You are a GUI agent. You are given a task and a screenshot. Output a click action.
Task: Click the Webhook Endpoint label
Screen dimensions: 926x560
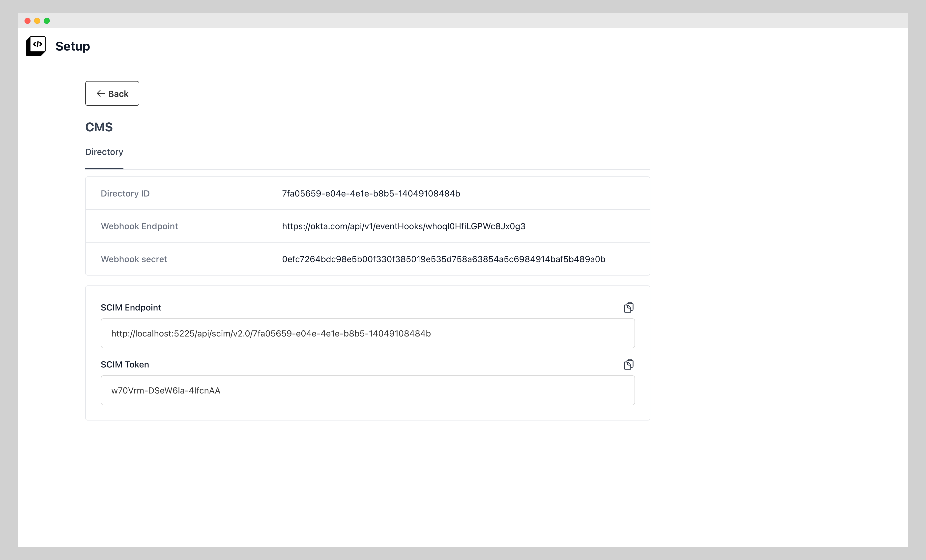(139, 226)
